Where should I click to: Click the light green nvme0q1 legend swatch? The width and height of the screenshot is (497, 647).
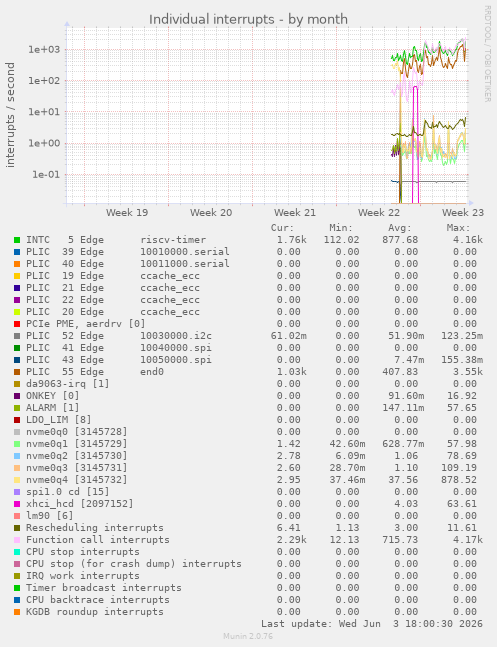tap(17, 444)
